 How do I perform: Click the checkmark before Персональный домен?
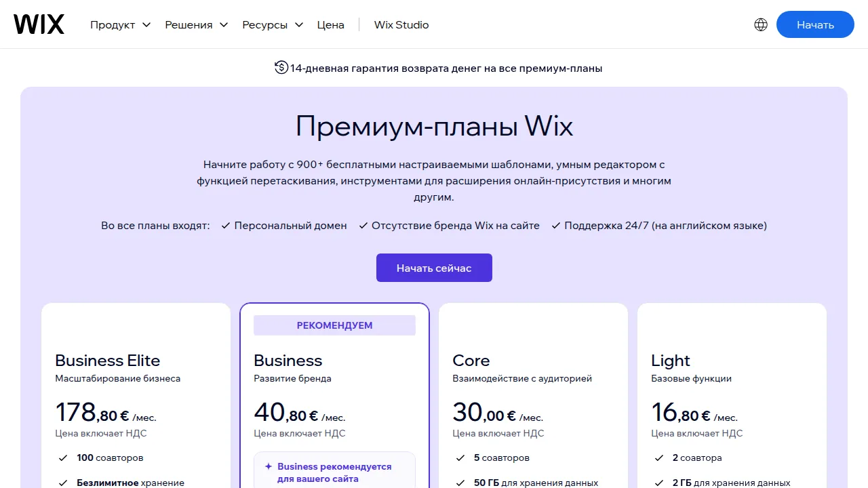226,226
